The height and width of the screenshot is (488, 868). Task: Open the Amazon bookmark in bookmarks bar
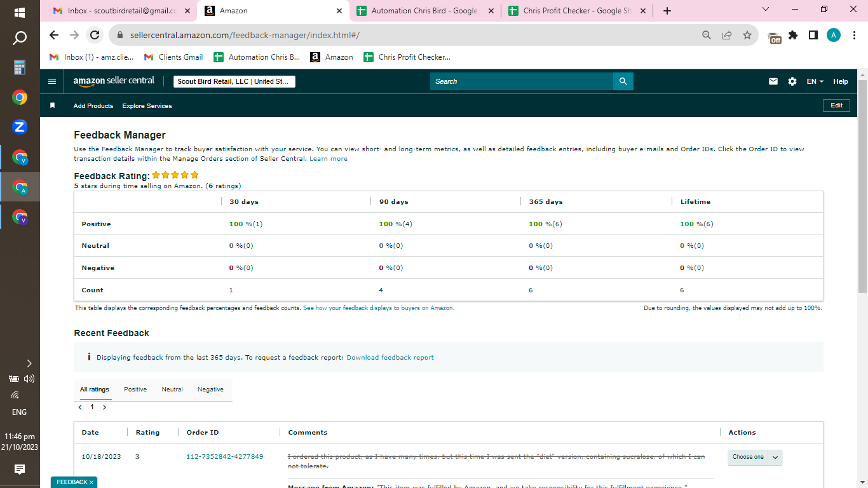pyautogui.click(x=332, y=57)
